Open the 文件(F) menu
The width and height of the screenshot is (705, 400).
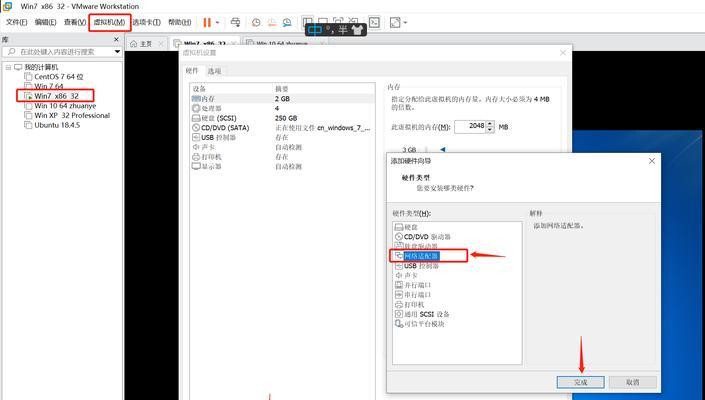click(16, 22)
